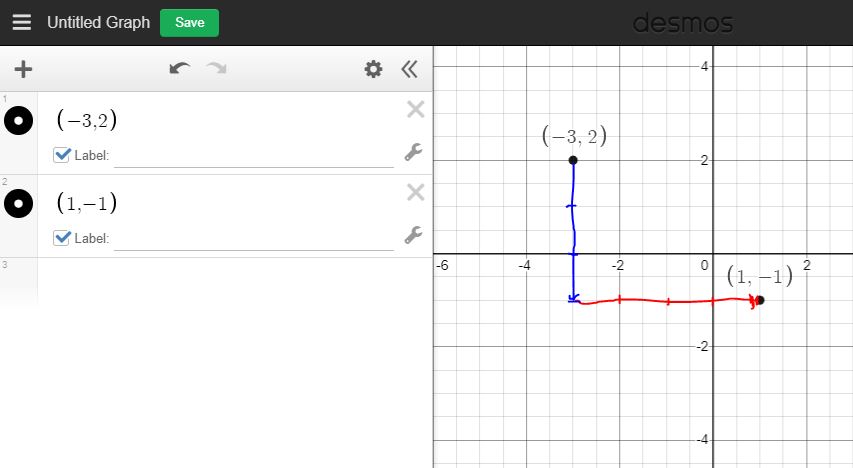Select the plotted point (-3, 2) on graph

(573, 160)
